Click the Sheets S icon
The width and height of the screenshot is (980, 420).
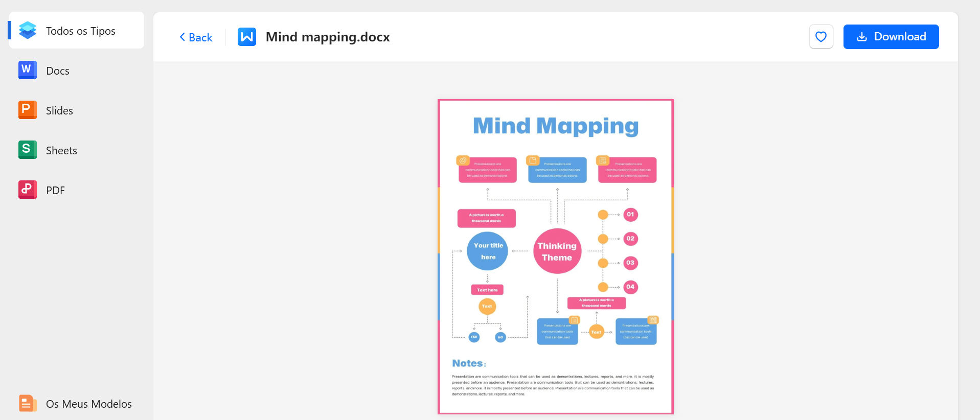point(28,150)
